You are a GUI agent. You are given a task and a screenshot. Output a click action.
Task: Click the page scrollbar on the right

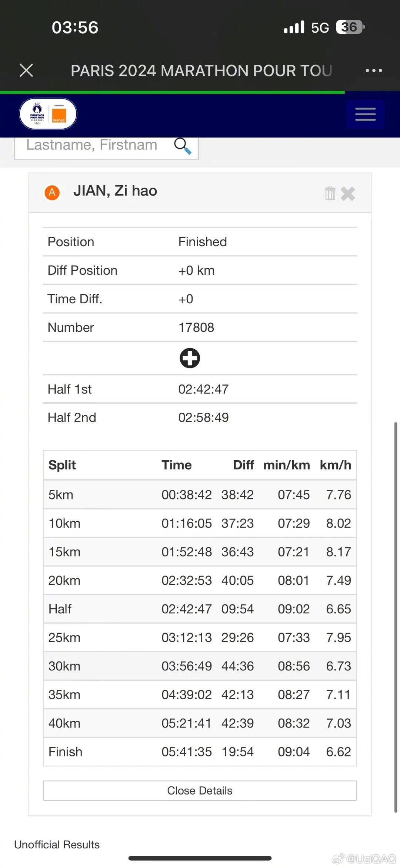pyautogui.click(x=396, y=617)
